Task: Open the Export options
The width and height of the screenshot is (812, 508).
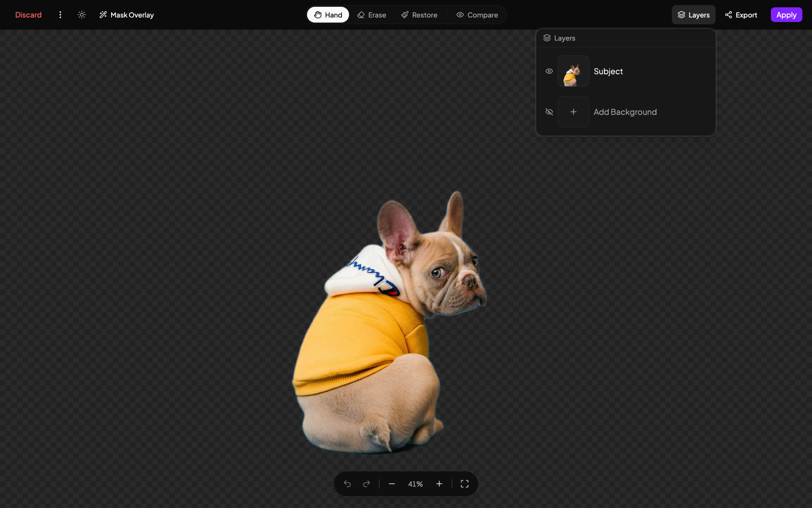Action: (741, 15)
